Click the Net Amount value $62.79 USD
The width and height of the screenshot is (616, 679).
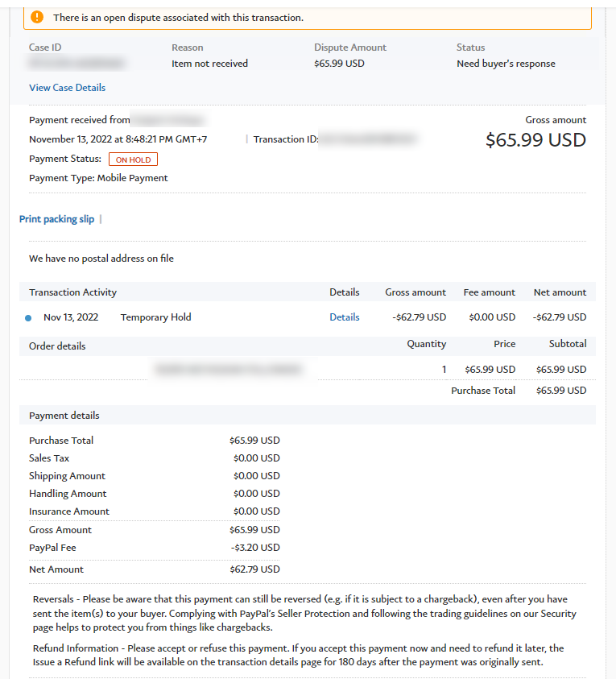254,569
